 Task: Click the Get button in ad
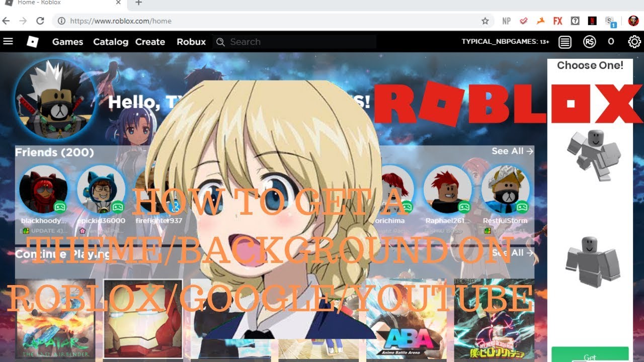coord(590,354)
